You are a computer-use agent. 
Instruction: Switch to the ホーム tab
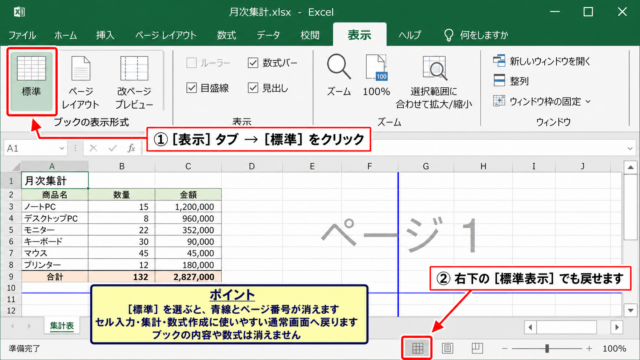coord(65,35)
